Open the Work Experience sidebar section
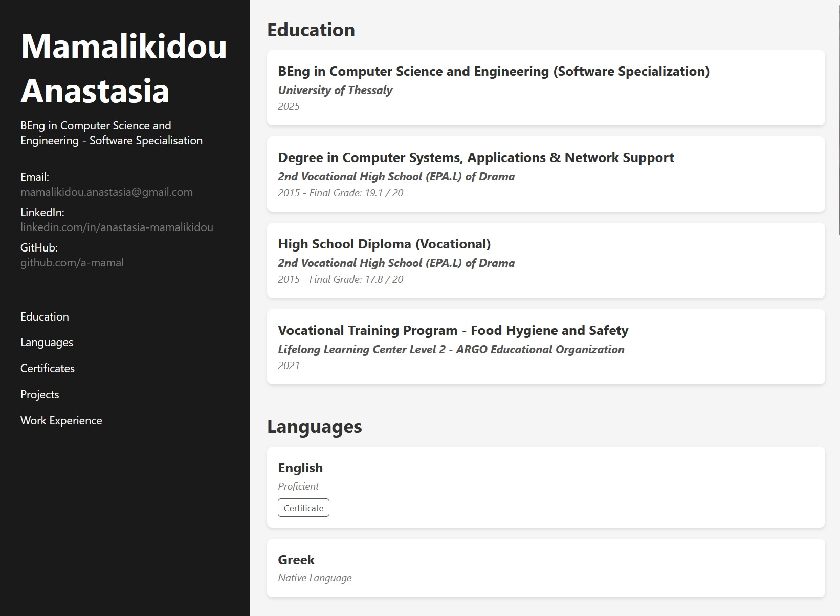 click(x=61, y=420)
